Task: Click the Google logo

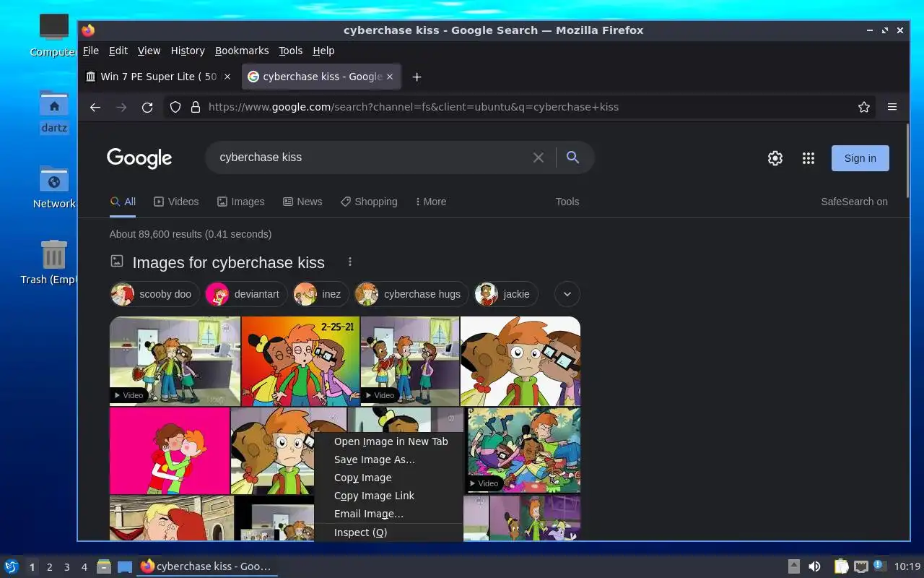Action: (x=139, y=158)
